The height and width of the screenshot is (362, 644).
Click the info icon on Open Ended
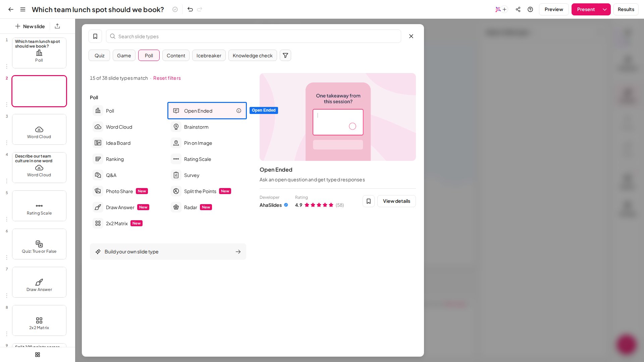(239, 111)
